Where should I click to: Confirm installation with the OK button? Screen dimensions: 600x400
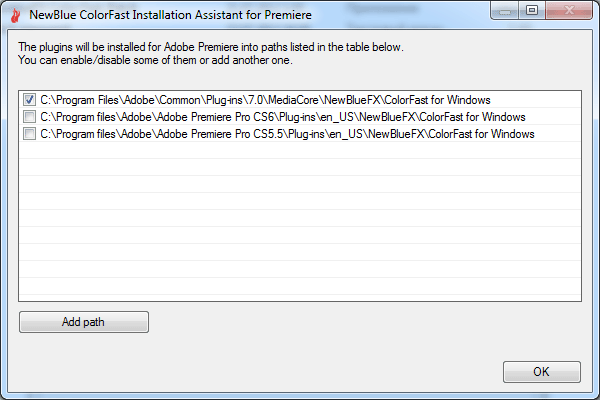point(541,372)
